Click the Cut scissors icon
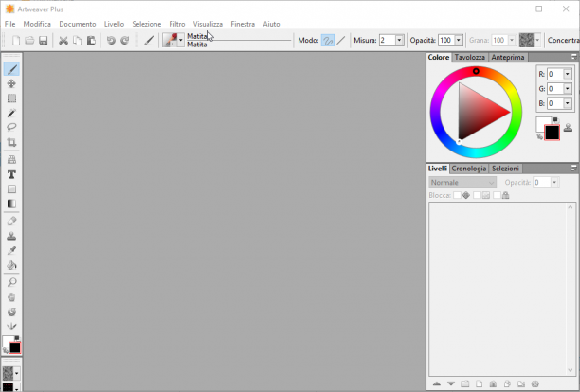This screenshot has width=580, height=392. (63, 41)
